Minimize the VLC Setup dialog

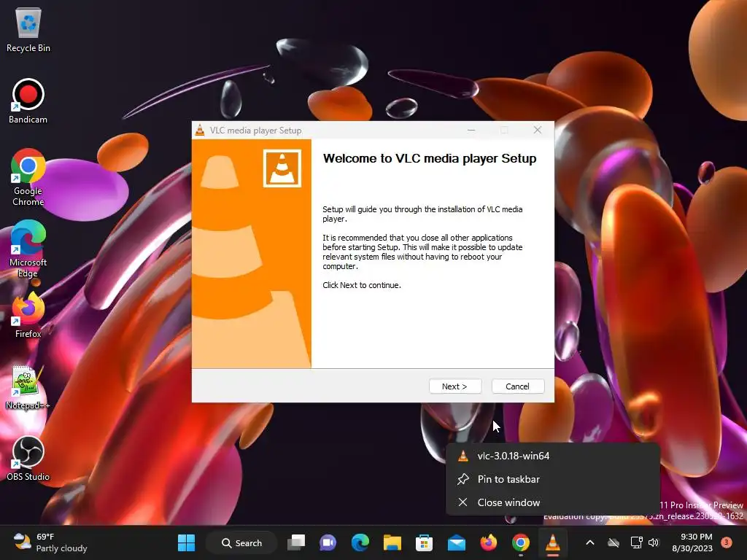(x=471, y=130)
